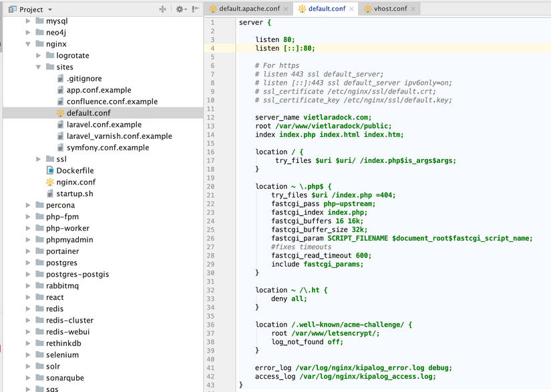The height and width of the screenshot is (392, 551).
Task: Open laravel.conf.example file
Action: (x=104, y=125)
